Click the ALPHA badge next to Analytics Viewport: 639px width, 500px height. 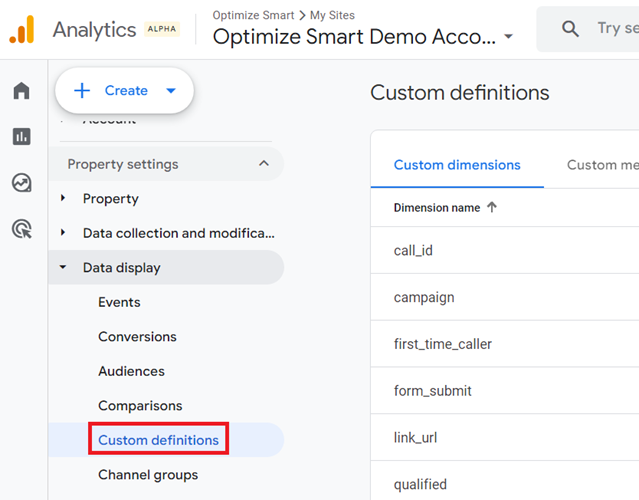point(162,29)
